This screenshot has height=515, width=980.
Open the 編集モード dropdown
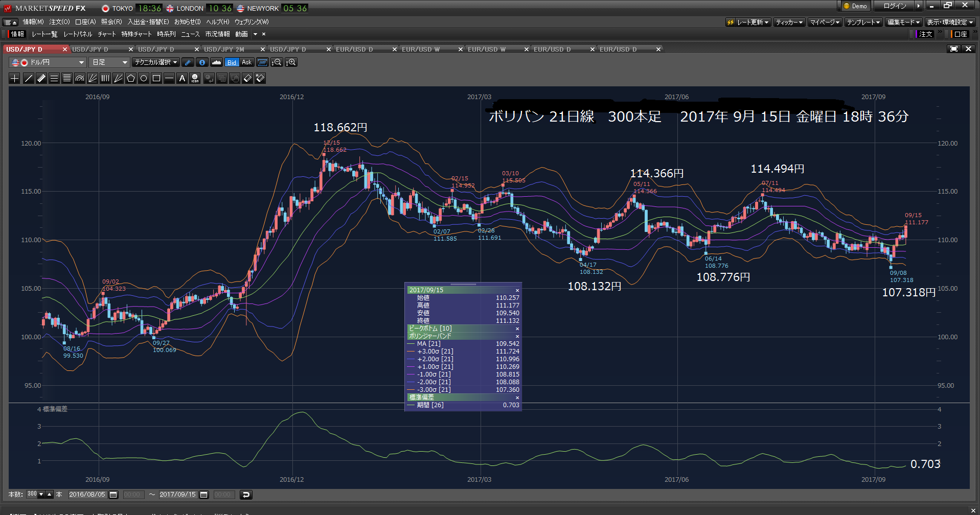point(904,22)
